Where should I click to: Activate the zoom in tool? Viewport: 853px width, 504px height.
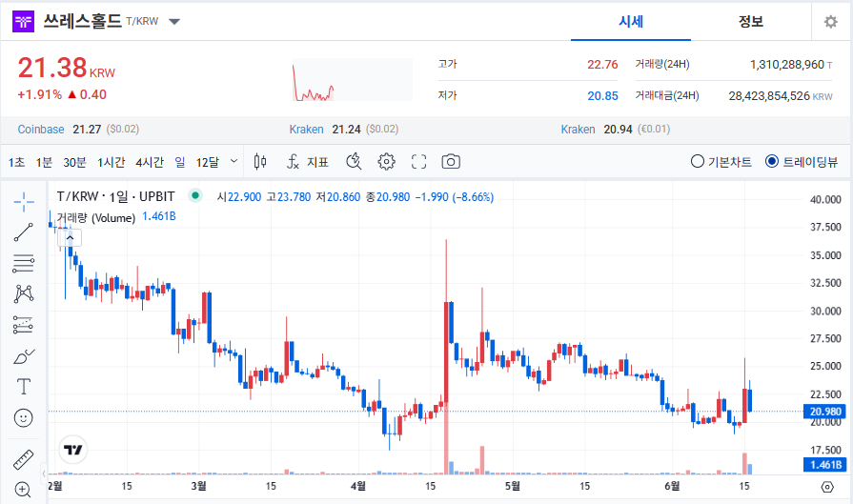(x=24, y=490)
